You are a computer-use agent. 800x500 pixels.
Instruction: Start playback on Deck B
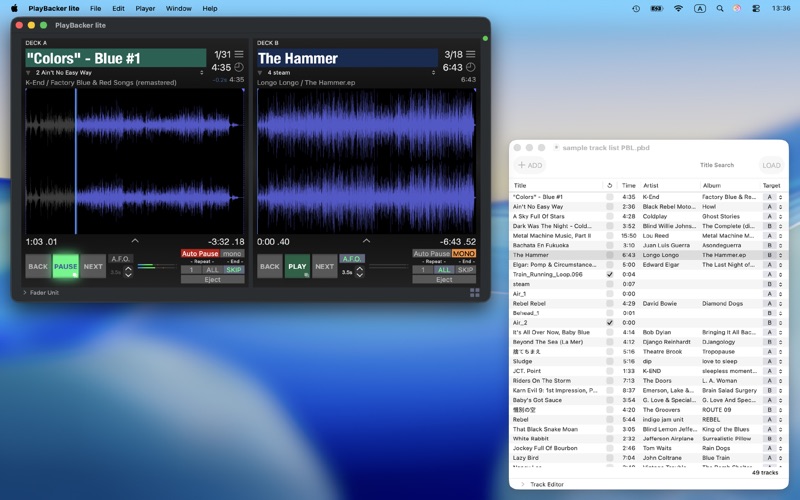point(297,266)
